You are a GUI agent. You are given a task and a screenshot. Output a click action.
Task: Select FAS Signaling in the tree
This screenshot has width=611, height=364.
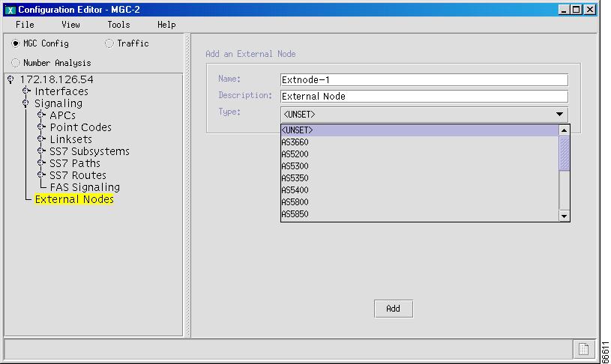pyautogui.click(x=85, y=187)
